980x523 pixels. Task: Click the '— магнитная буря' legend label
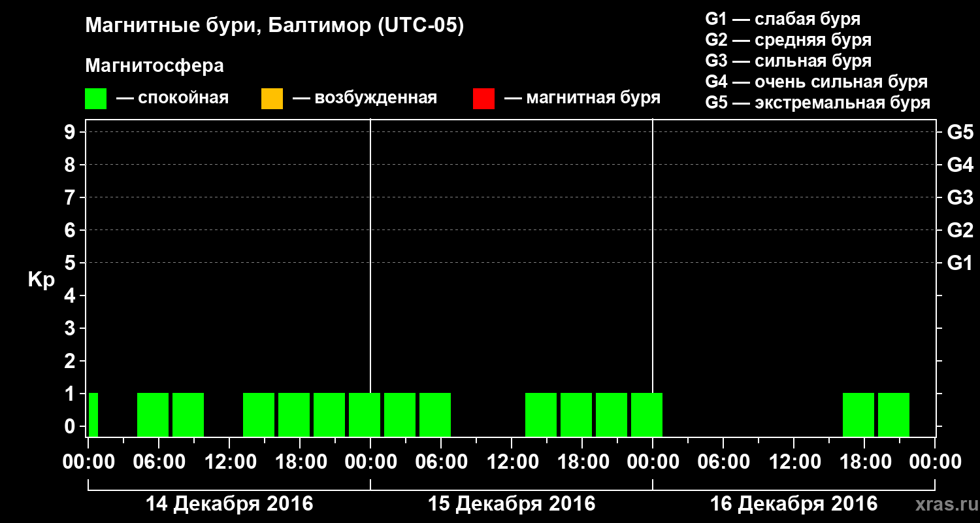[x=583, y=98]
